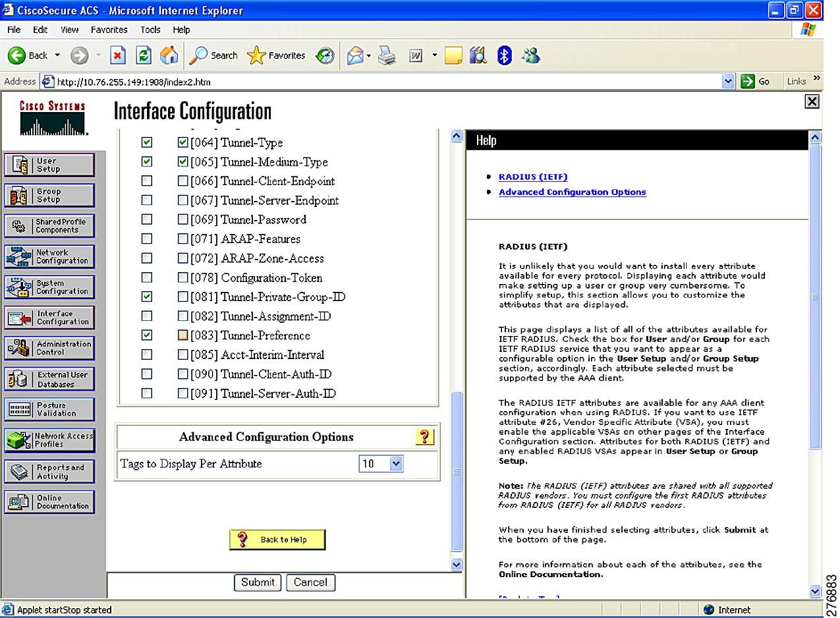Open the Edit menu
Image resolution: width=840 pixels, height=618 pixels.
pyautogui.click(x=40, y=30)
